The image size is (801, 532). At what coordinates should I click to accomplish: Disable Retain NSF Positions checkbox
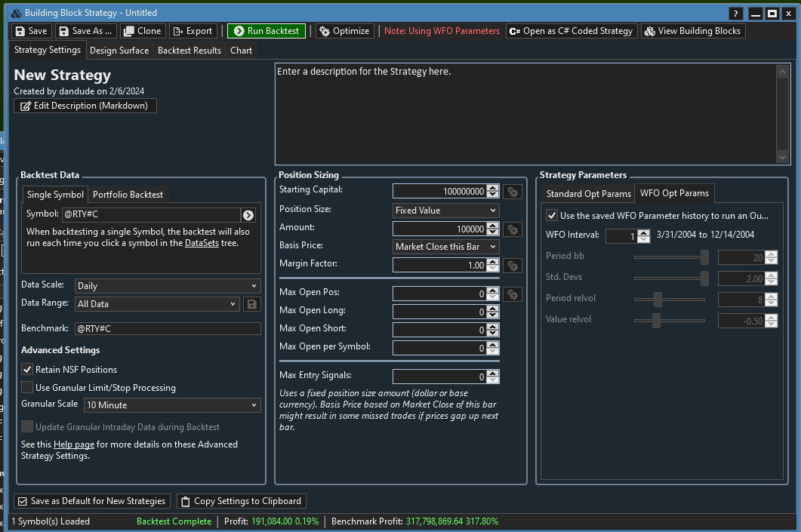coord(27,370)
